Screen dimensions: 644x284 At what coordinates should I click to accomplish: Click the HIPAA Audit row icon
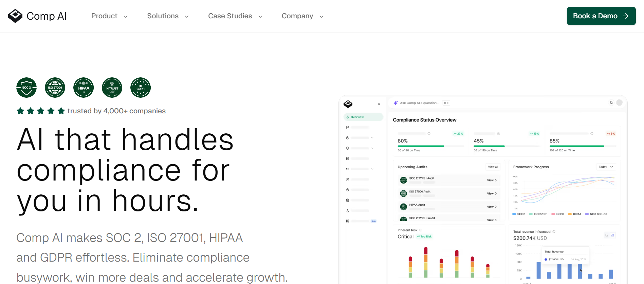click(404, 207)
